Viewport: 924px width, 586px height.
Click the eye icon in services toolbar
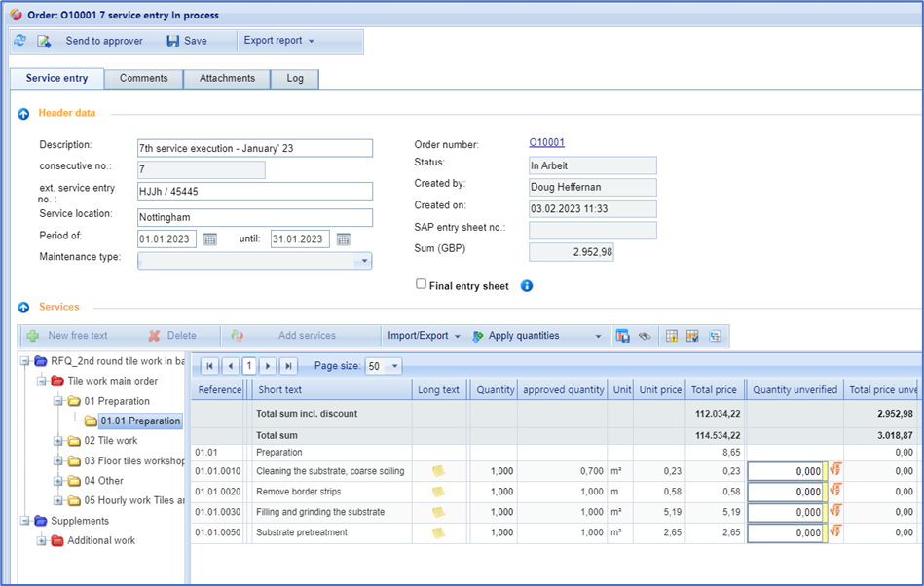coord(645,336)
